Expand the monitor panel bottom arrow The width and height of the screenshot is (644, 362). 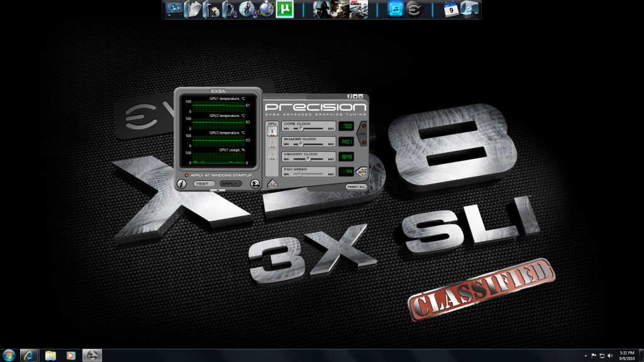217,190
